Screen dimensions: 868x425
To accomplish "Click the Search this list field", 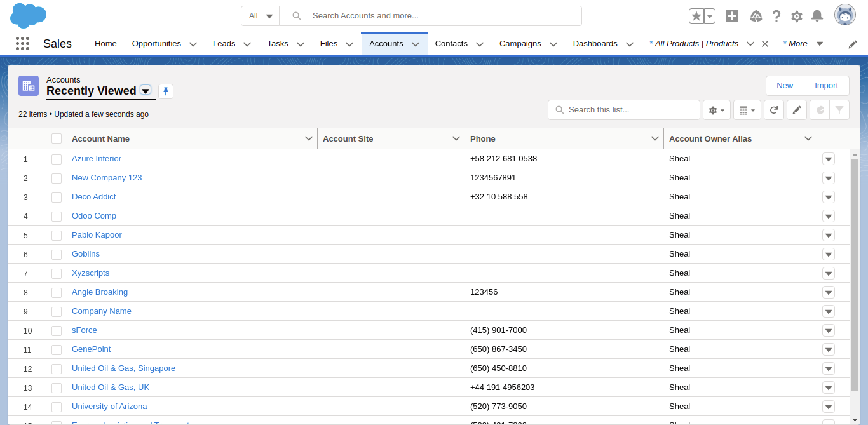I will (x=625, y=110).
